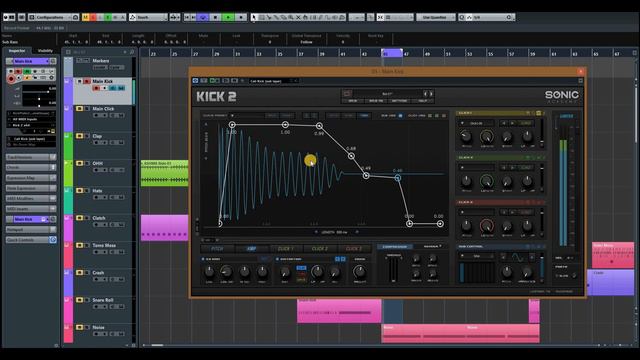Image resolution: width=640 pixels, height=360 pixels.
Task: Click the Record button in transport toolbar
Action: click(241, 17)
